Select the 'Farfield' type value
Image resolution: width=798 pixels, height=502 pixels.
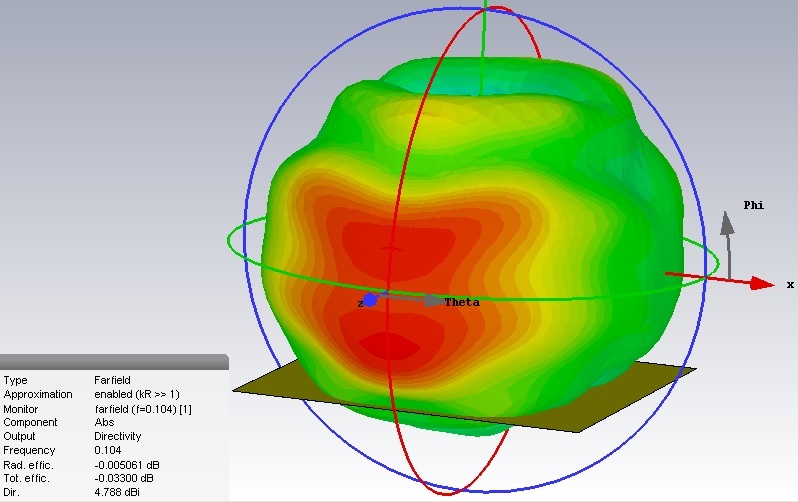[x=112, y=380]
